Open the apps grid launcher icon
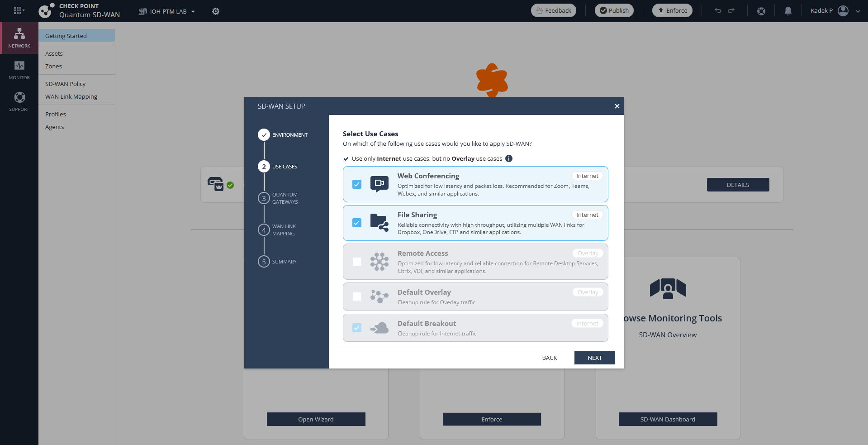The height and width of the screenshot is (445, 868). (18, 10)
